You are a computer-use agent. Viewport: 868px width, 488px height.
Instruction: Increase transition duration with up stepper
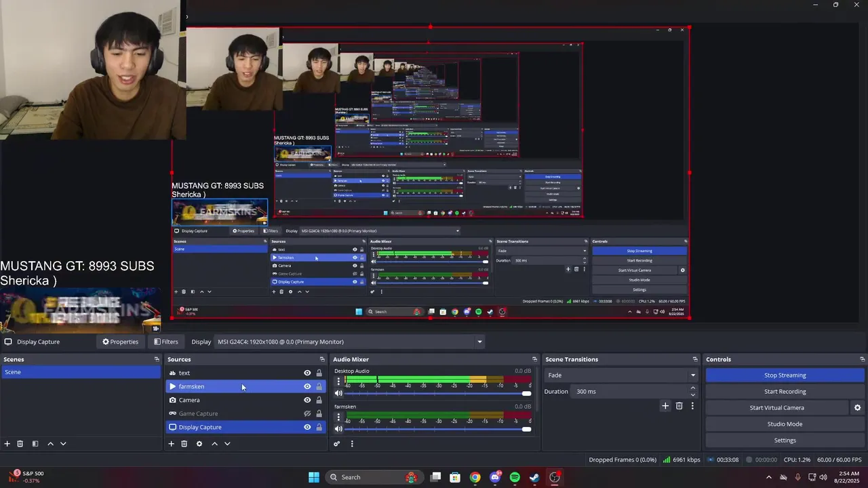coord(692,388)
